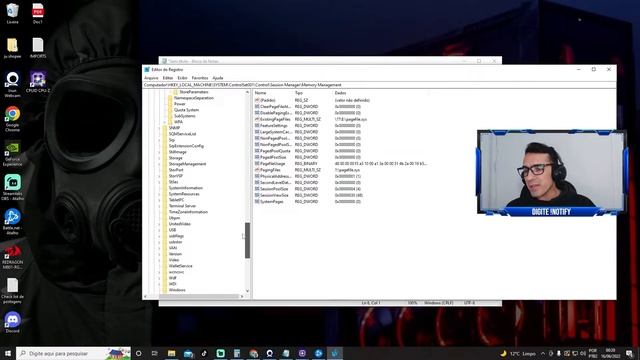Click the registry path address bar
The height and width of the screenshot is (360, 640).
click(379, 85)
